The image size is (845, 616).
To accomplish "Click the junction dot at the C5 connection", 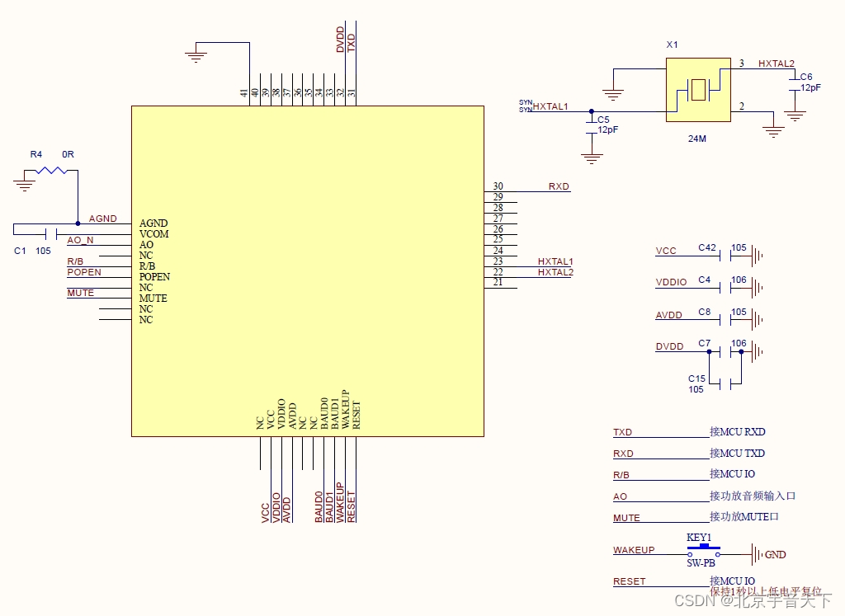I will (x=592, y=111).
